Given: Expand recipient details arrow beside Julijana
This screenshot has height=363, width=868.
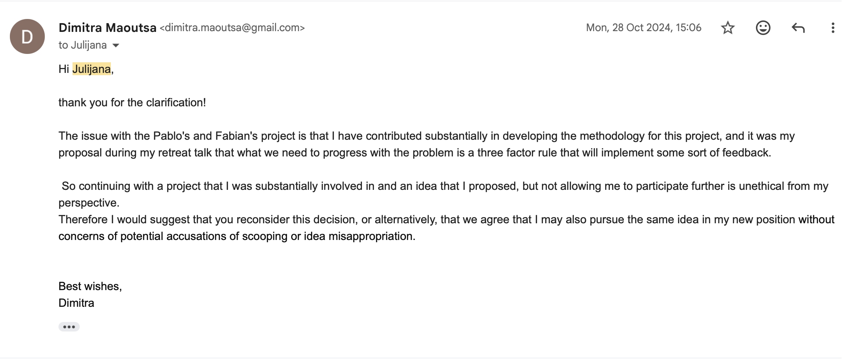Looking at the screenshot, I should [116, 45].
